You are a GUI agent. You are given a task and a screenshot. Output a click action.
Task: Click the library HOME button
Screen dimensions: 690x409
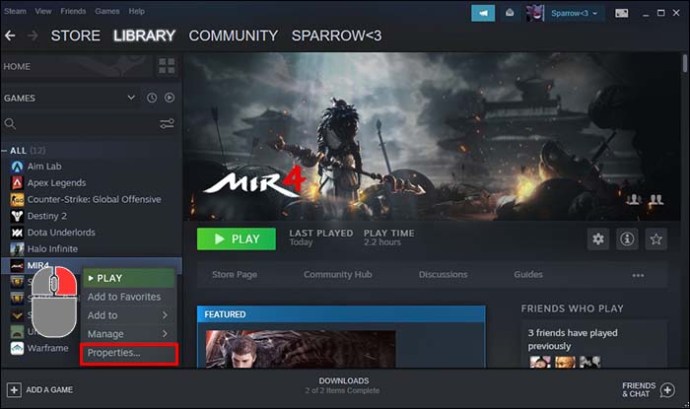77,66
